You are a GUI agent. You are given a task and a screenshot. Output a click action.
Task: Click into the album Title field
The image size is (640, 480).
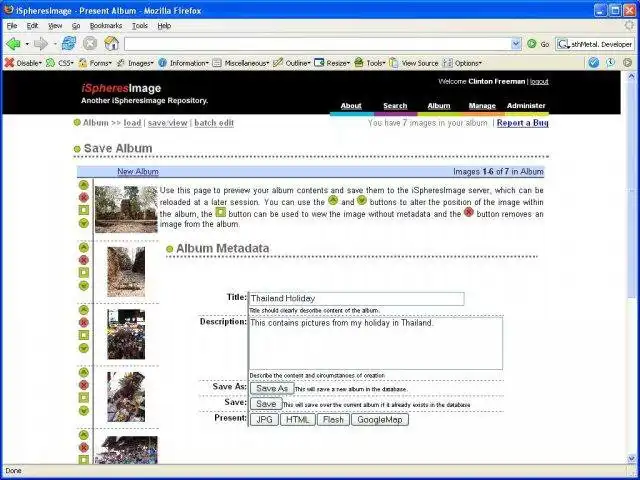coord(356,298)
